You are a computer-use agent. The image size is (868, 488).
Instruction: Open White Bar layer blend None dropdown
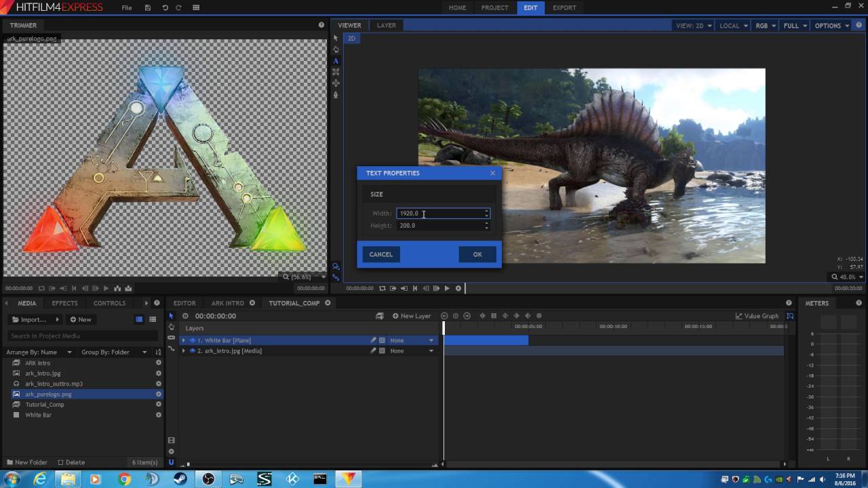pyautogui.click(x=412, y=340)
